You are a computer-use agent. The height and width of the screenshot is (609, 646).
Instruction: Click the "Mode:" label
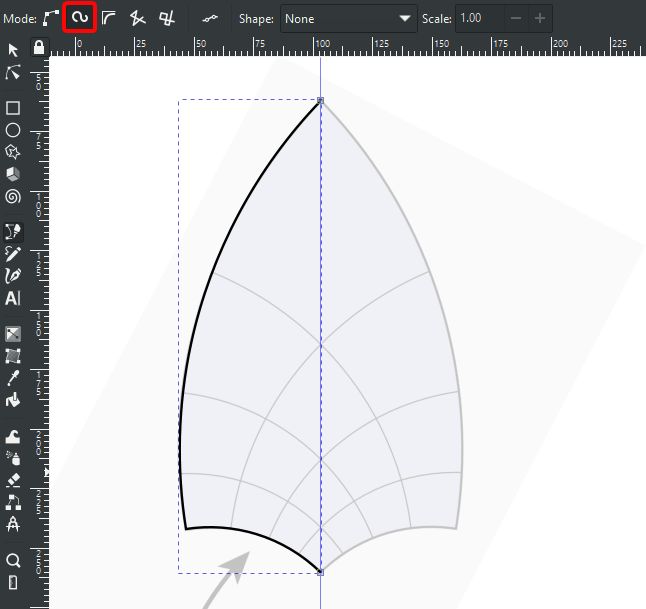pos(20,19)
